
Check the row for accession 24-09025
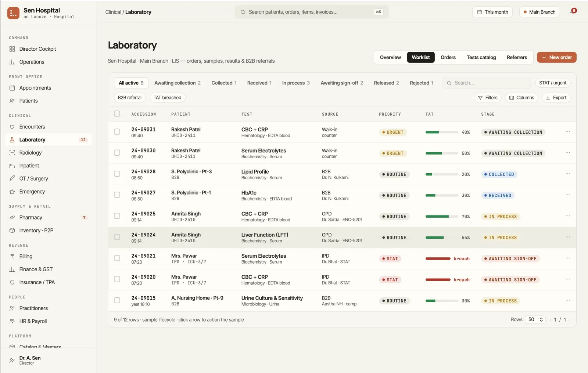pyautogui.click(x=117, y=216)
